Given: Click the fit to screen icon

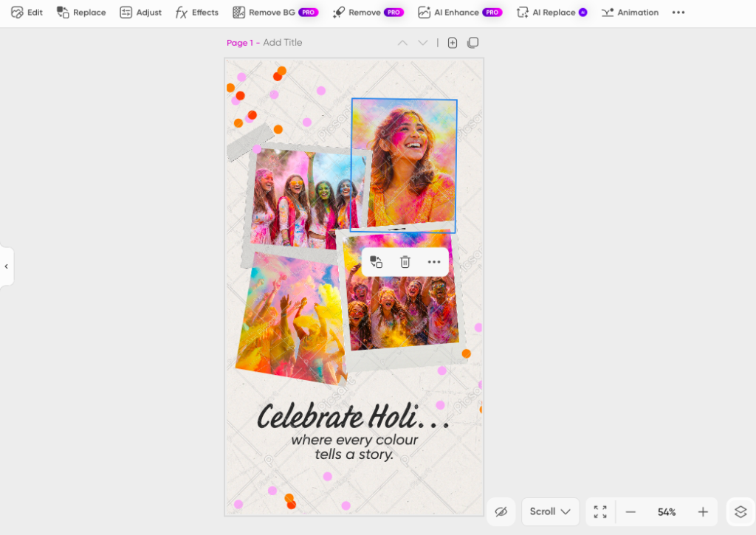Looking at the screenshot, I should tap(600, 512).
